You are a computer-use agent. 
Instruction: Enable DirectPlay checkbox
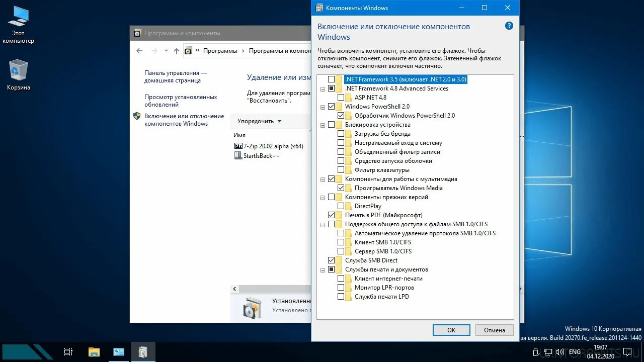[341, 206]
